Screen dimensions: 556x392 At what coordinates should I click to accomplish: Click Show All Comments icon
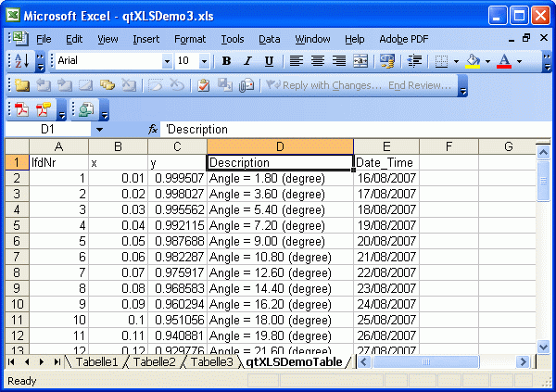[107, 85]
